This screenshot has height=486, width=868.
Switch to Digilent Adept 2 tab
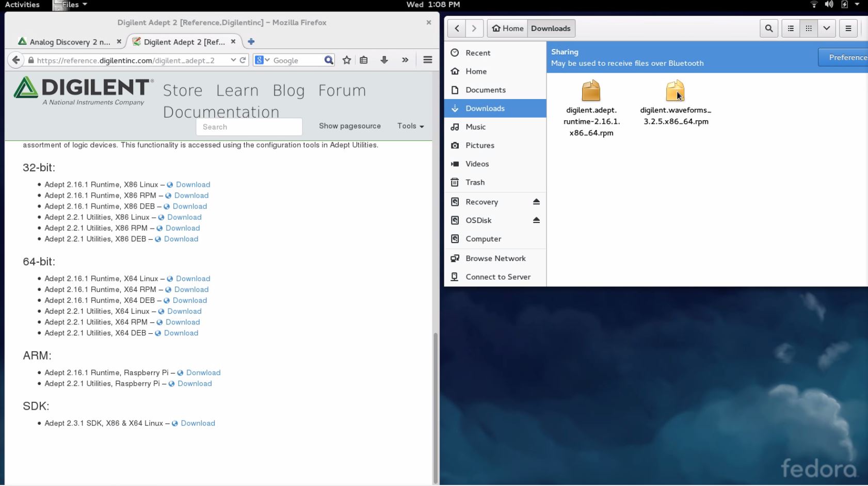pos(184,42)
